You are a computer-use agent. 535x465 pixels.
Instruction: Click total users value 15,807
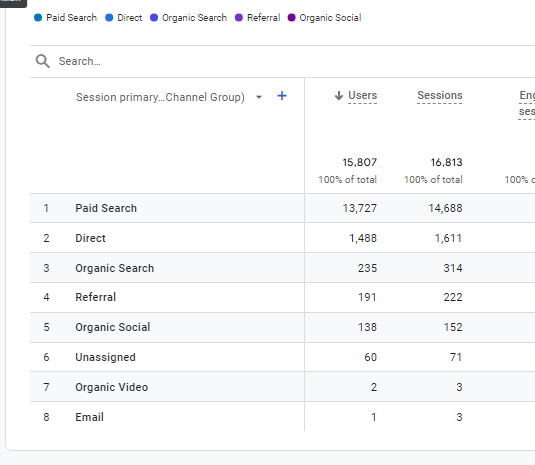tap(360, 162)
